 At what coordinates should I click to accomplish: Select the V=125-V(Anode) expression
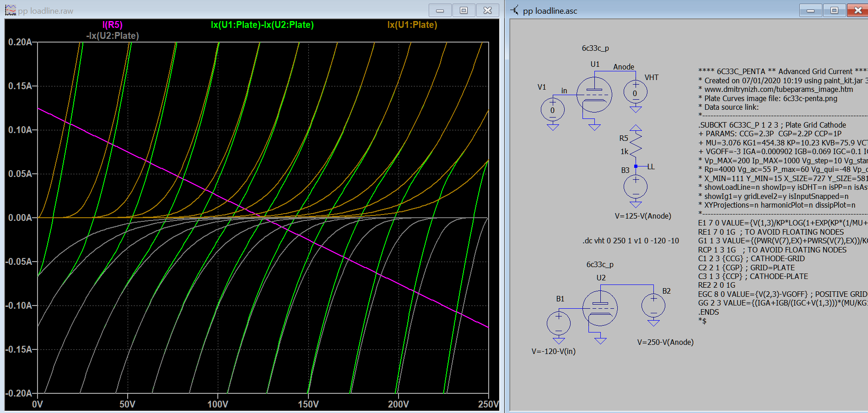point(643,216)
